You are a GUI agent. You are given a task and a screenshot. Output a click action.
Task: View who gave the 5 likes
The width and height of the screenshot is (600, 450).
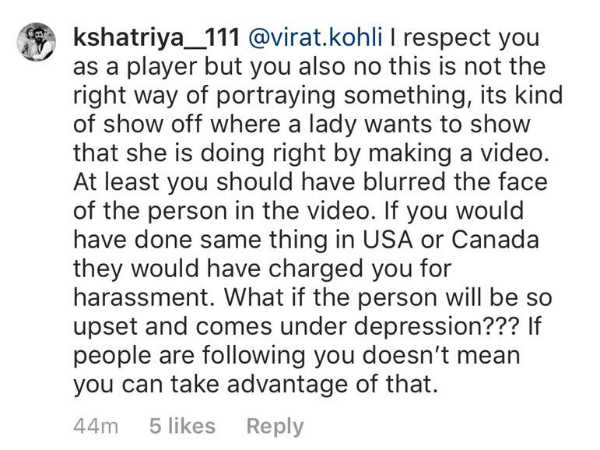[x=183, y=426]
